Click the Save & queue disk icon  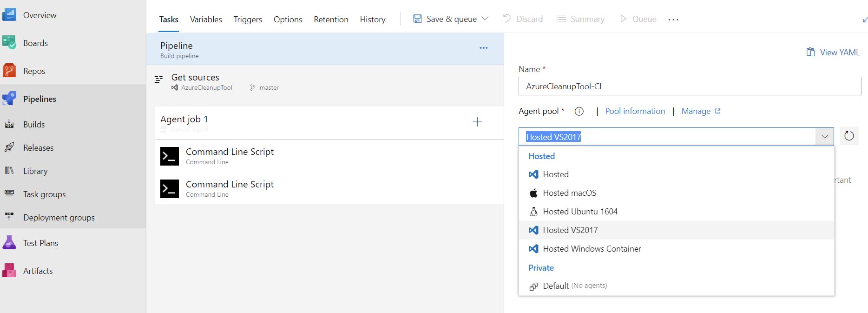(417, 19)
